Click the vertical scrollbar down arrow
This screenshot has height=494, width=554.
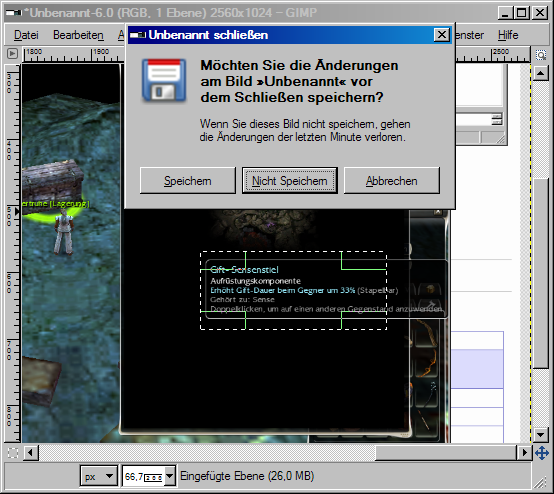[x=540, y=434]
